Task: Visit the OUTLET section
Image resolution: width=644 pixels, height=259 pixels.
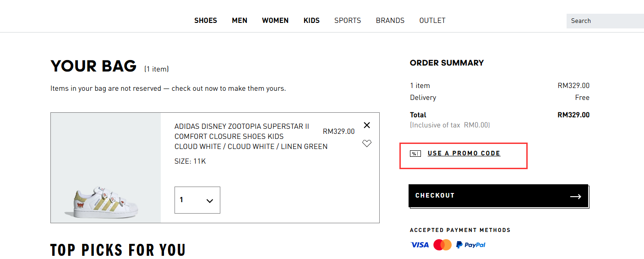Action: [432, 21]
